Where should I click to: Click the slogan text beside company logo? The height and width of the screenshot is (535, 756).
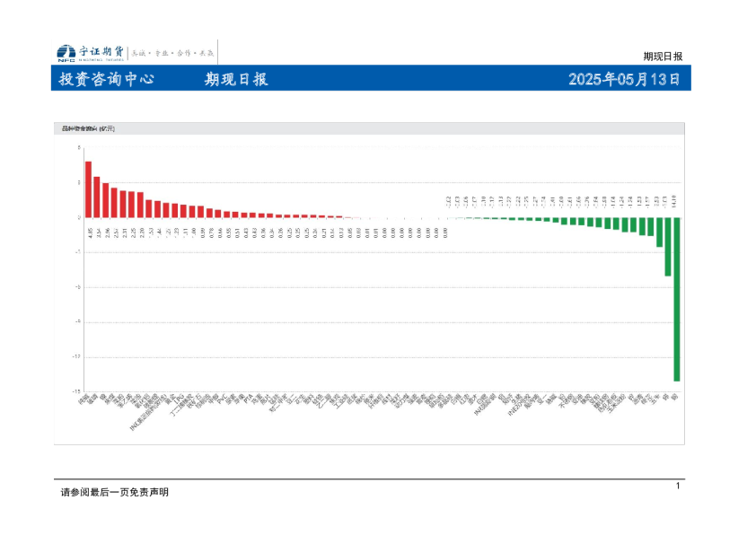pos(173,53)
